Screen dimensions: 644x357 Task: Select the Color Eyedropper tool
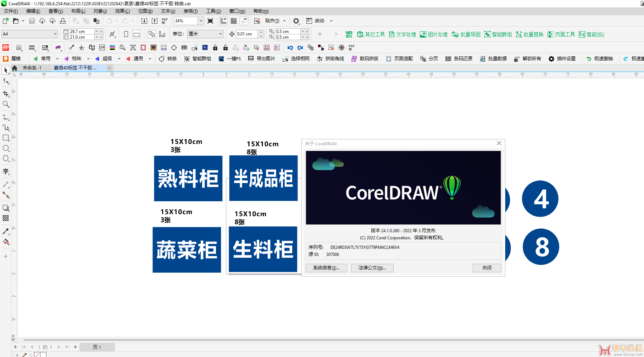point(6,231)
